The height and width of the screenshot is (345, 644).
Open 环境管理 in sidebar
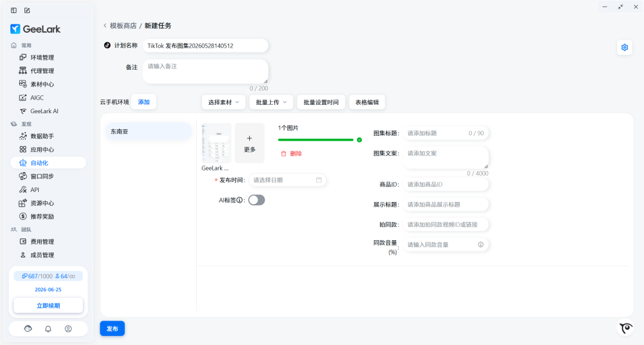coord(42,57)
